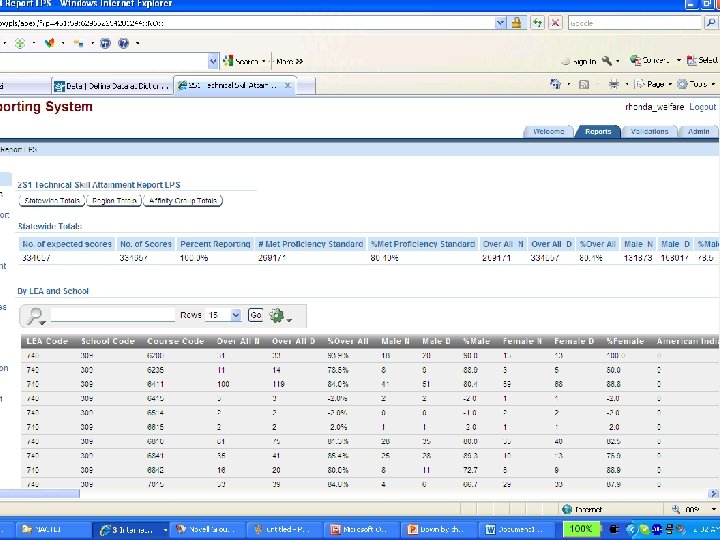Open Google toolbar search box dropdown
The image size is (720, 540).
point(213,61)
